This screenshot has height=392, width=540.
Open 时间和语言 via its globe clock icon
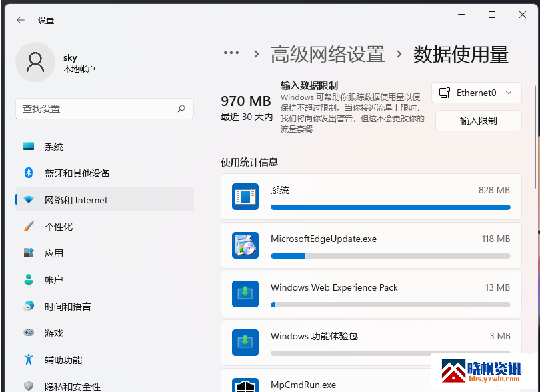tap(29, 306)
